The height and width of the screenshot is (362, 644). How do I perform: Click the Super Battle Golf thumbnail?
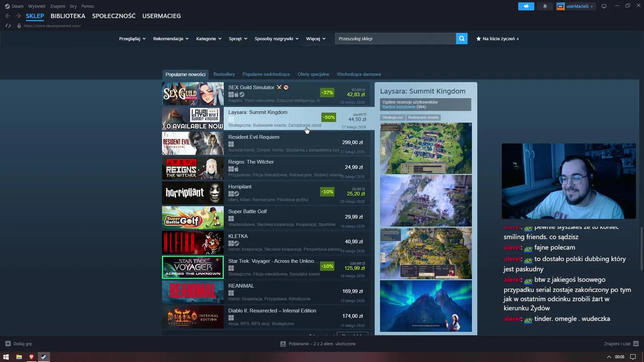193,217
